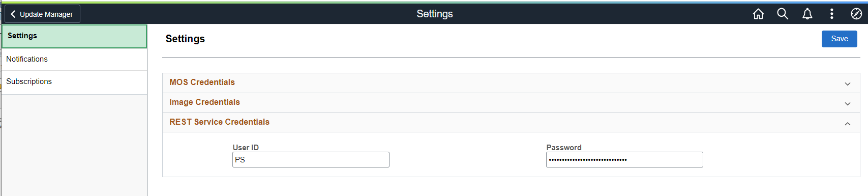This screenshot has height=196, width=868.
Task: Select Settings in the left panel
Action: coord(74,36)
